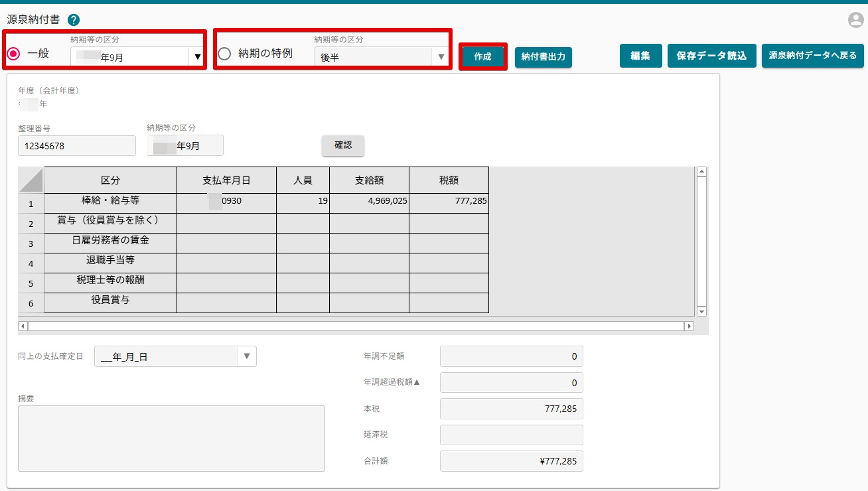Viewport: 868px width, 491px height.
Task: Select the 区分 column header
Action: 111,180
